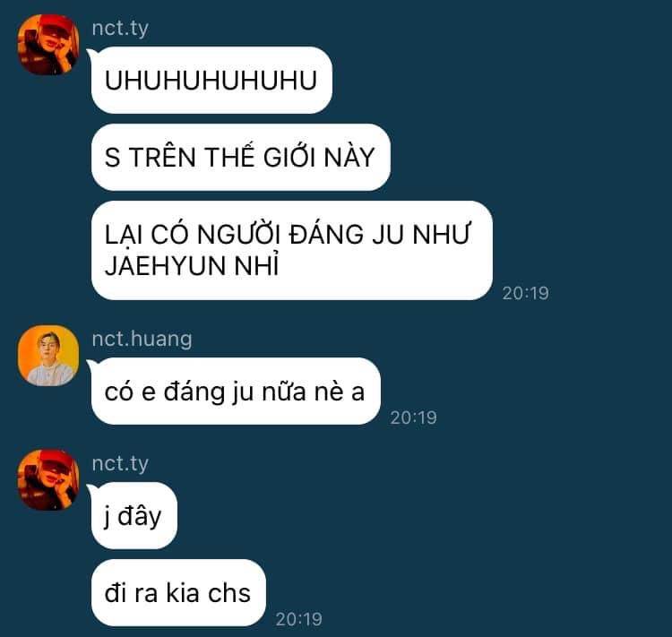The width and height of the screenshot is (672, 637).
Task: Tap nct.ty avatar next to 'j đây' message
Action: (48, 479)
